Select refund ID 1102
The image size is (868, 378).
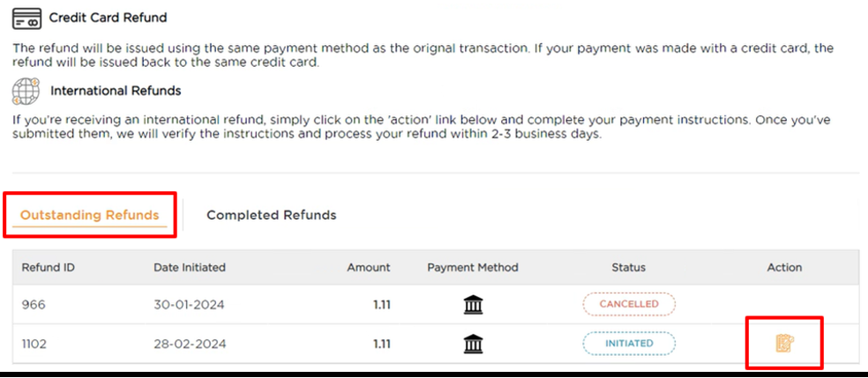pyautogui.click(x=36, y=344)
